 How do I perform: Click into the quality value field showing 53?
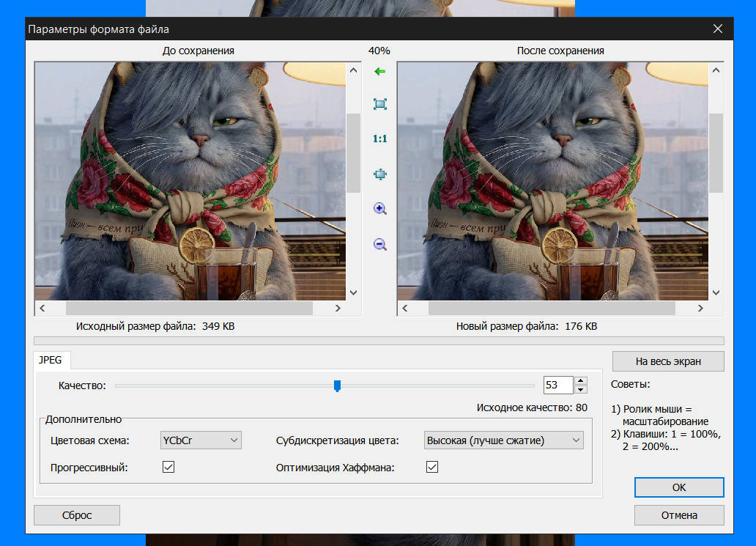point(557,385)
